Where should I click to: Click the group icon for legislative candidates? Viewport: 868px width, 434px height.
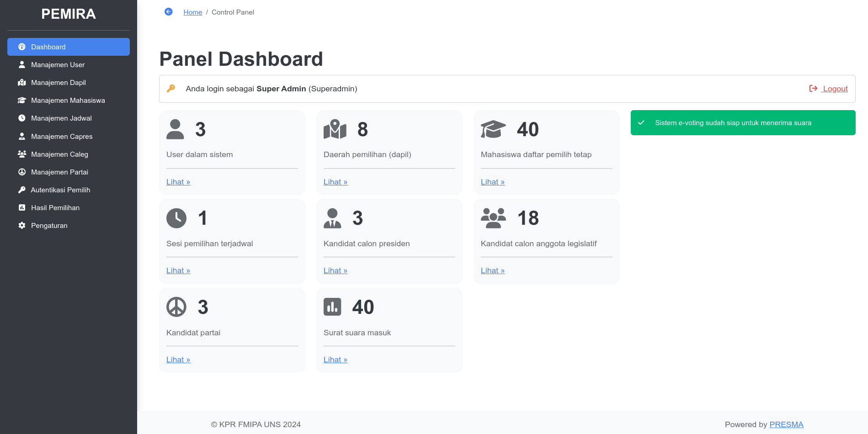pyautogui.click(x=493, y=218)
